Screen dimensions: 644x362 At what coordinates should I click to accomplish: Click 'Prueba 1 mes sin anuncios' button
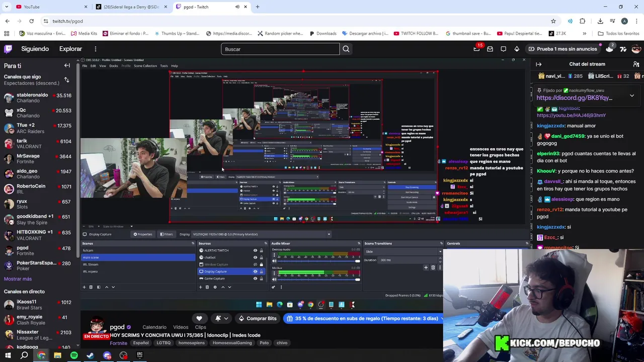pyautogui.click(x=562, y=49)
